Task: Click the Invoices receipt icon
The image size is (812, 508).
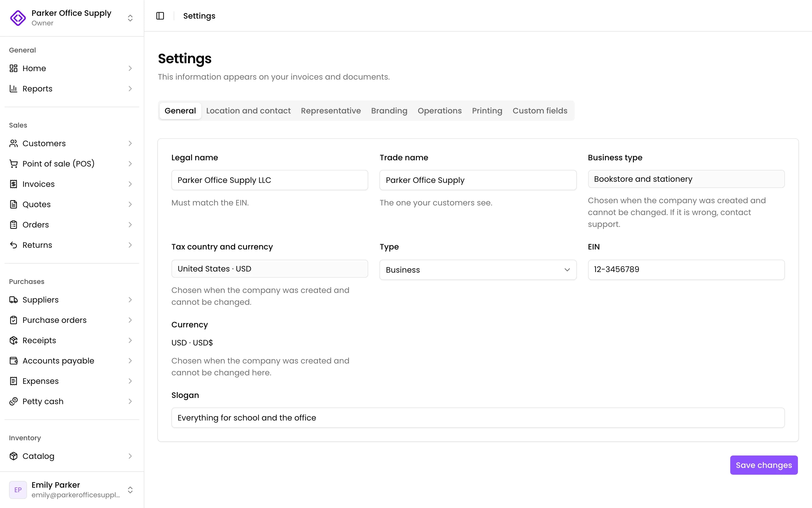Action: pyautogui.click(x=14, y=184)
